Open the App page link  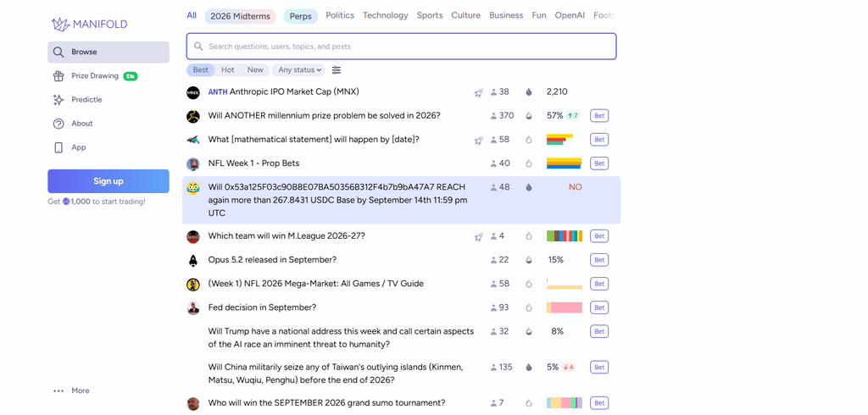[108, 147]
